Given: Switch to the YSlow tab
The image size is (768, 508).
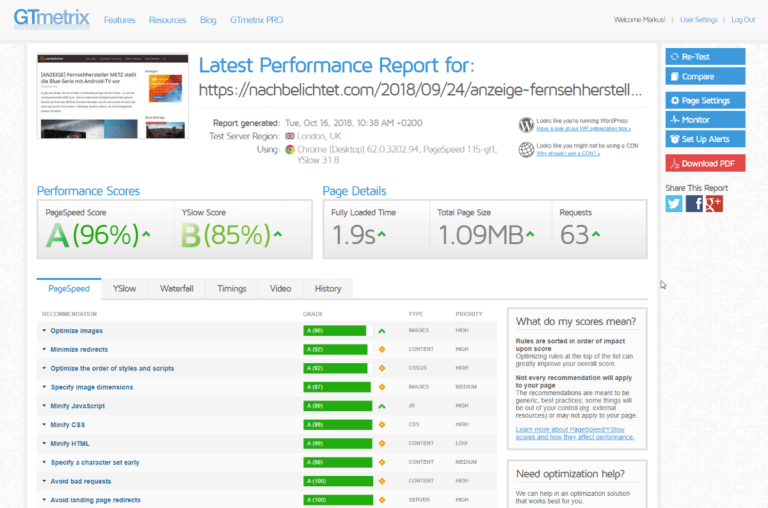Looking at the screenshot, I should 124,289.
